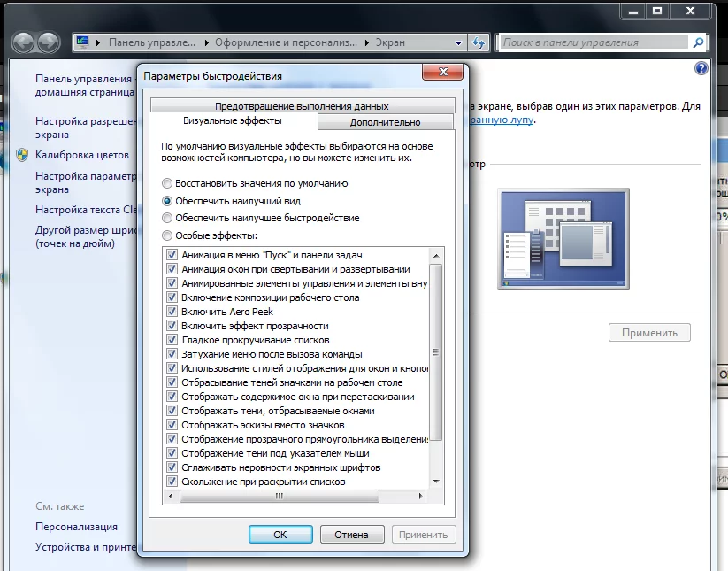Screen dimensions: 728x571
Task: Select Обеспечить наилучшее быстродействие radio
Action: point(167,218)
